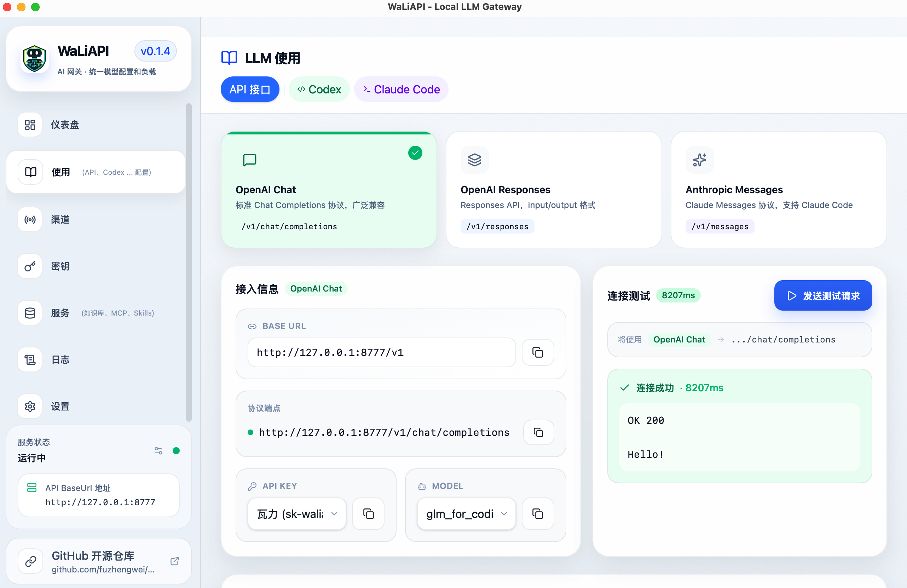Click the macOS yellow minimize window button

point(21,7)
